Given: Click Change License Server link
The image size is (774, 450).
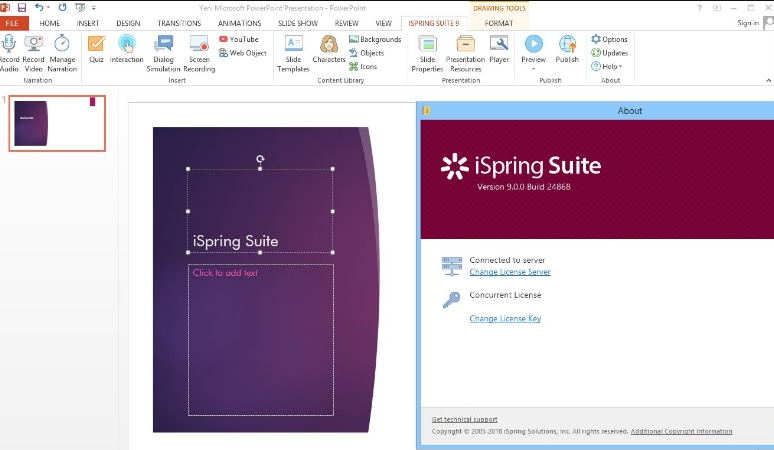Looking at the screenshot, I should click(510, 272).
